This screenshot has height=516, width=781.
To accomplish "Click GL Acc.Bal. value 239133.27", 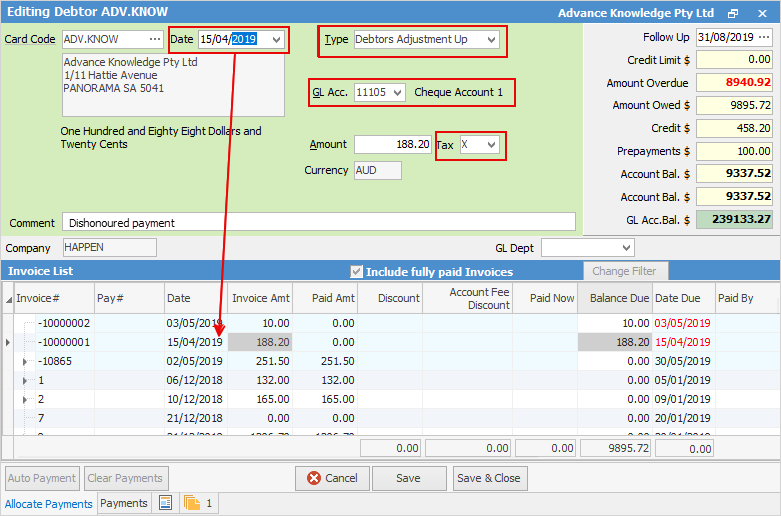I will pyautogui.click(x=734, y=220).
